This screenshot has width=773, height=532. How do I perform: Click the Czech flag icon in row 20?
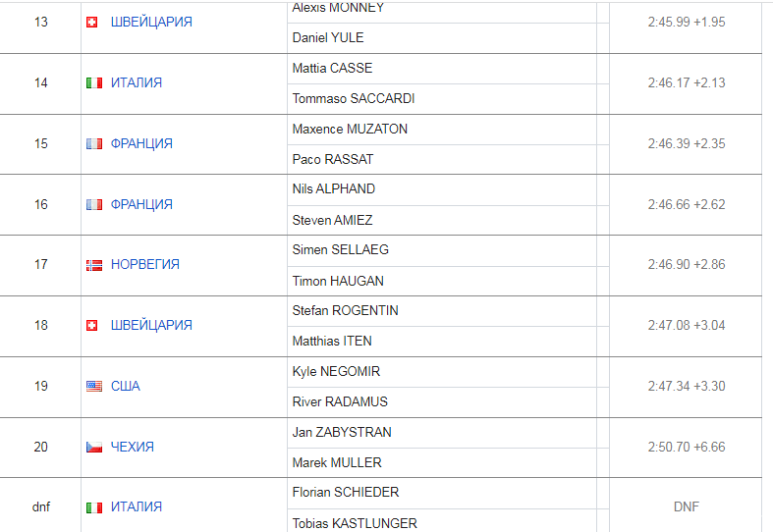94,448
